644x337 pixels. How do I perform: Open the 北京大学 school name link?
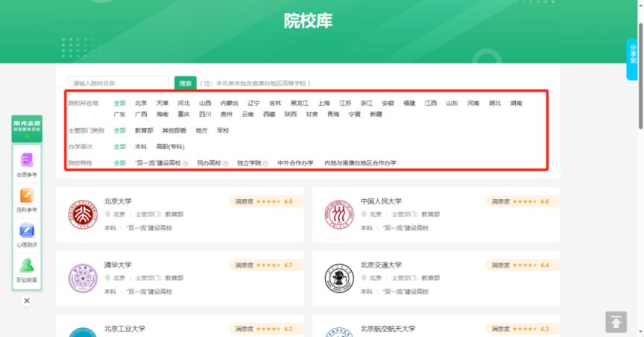pyautogui.click(x=118, y=201)
